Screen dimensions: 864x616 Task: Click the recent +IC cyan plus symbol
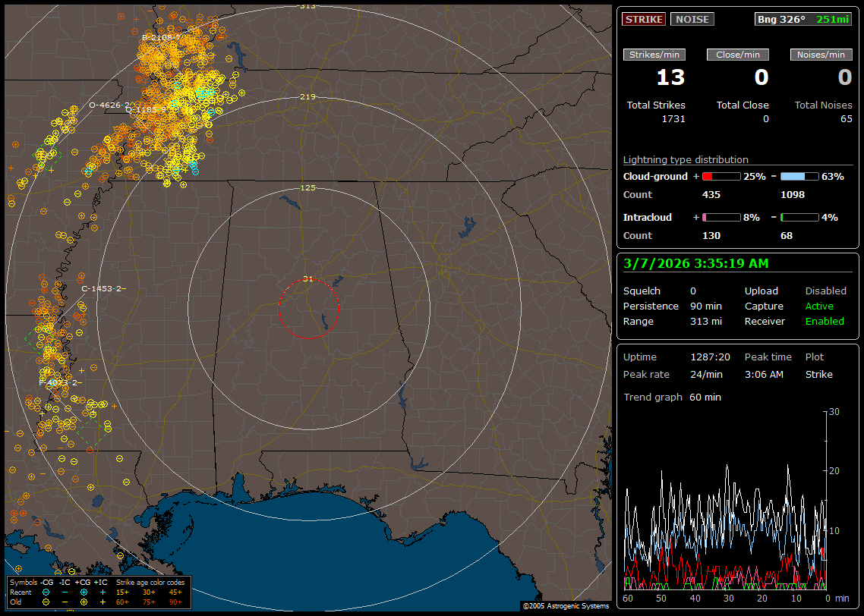click(x=102, y=592)
